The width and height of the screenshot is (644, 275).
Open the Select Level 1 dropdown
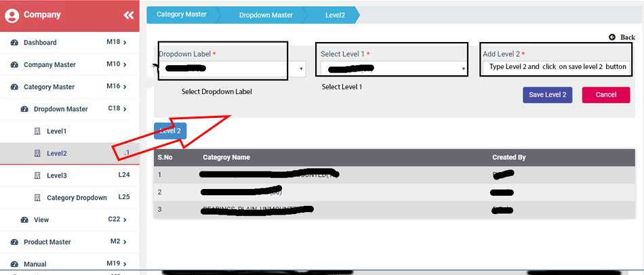[394, 68]
